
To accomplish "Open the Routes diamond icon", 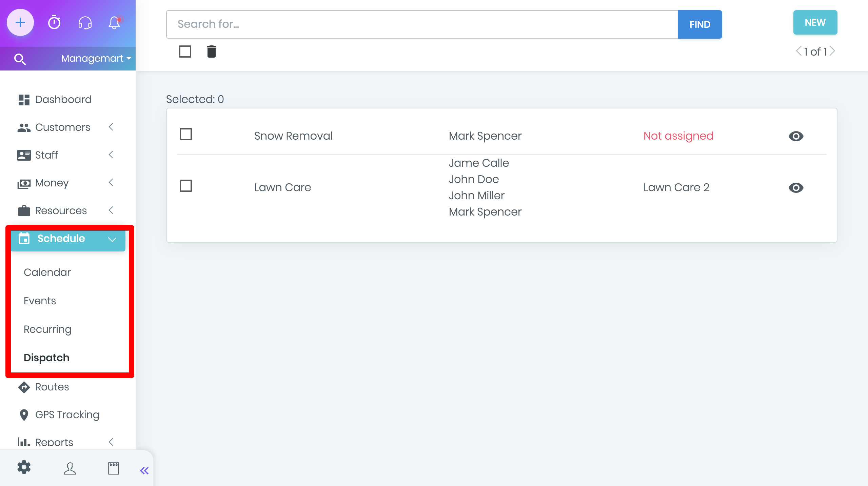I will [x=24, y=386].
